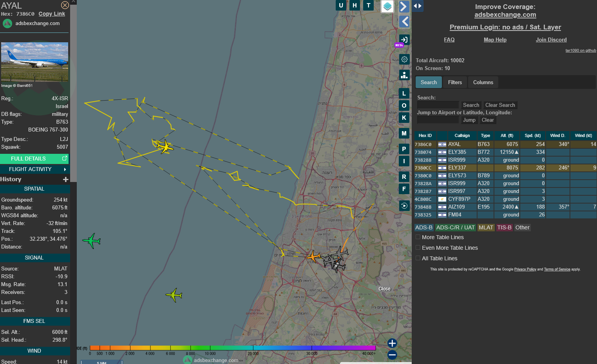Toggle the L map button
This screenshot has height=364, width=597.
tap(404, 94)
